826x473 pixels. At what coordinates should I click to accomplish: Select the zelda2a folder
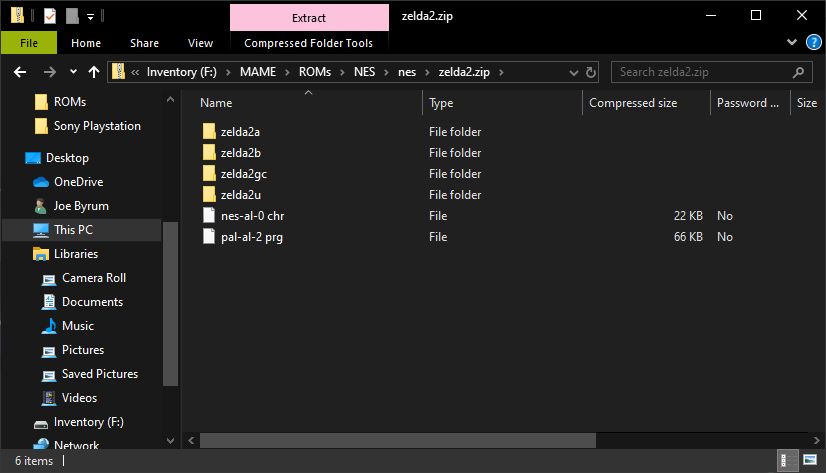point(240,132)
